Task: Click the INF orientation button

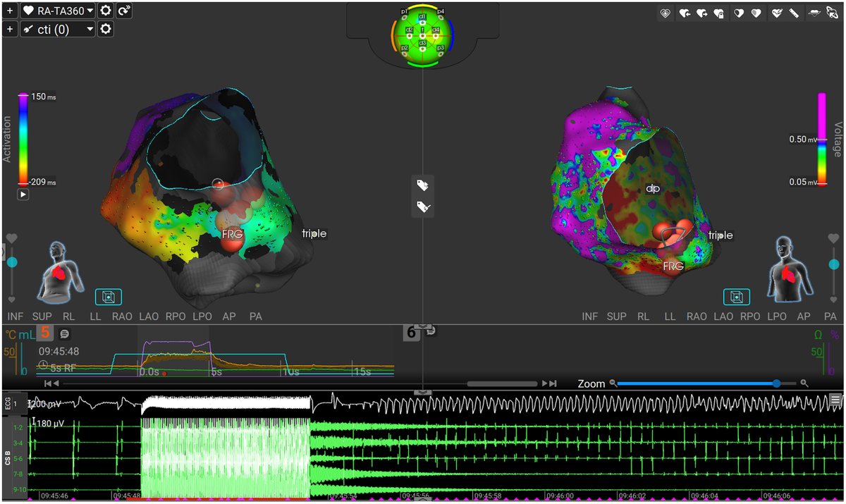Action: (x=15, y=316)
